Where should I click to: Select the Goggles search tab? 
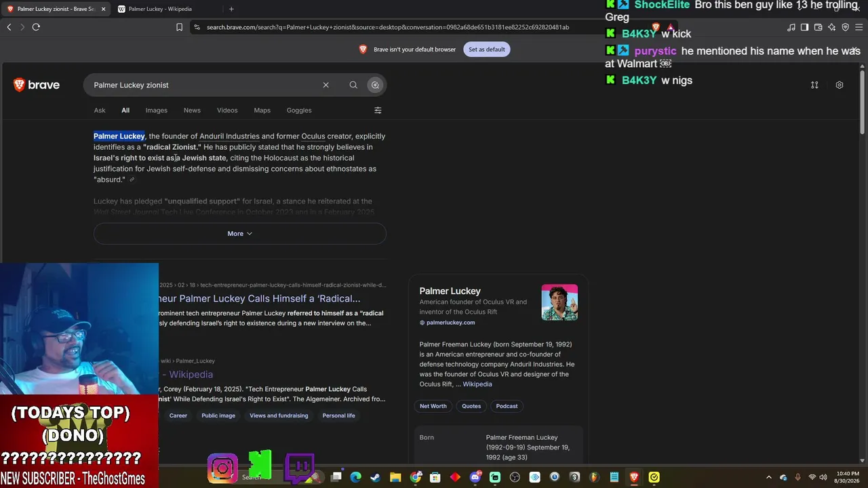coord(299,110)
